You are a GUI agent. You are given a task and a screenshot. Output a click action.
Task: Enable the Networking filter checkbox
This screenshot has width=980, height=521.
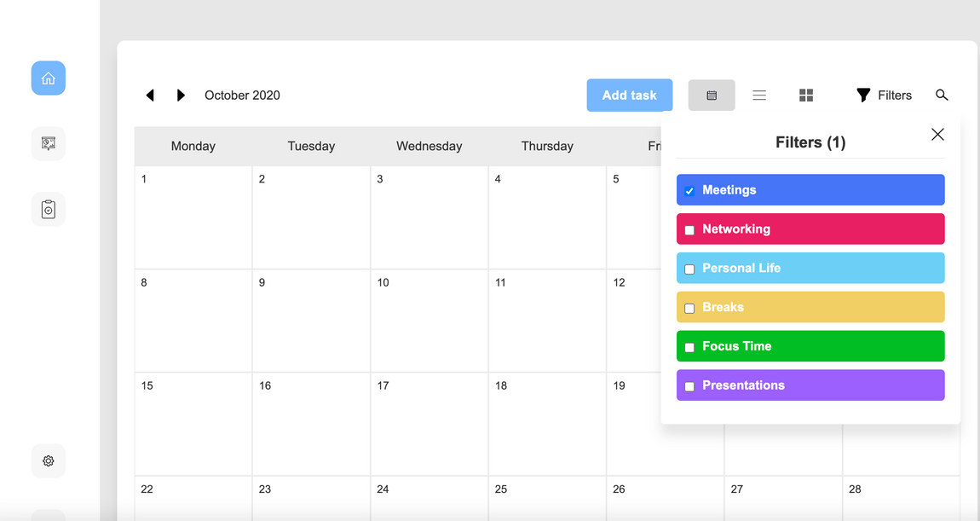click(x=689, y=230)
